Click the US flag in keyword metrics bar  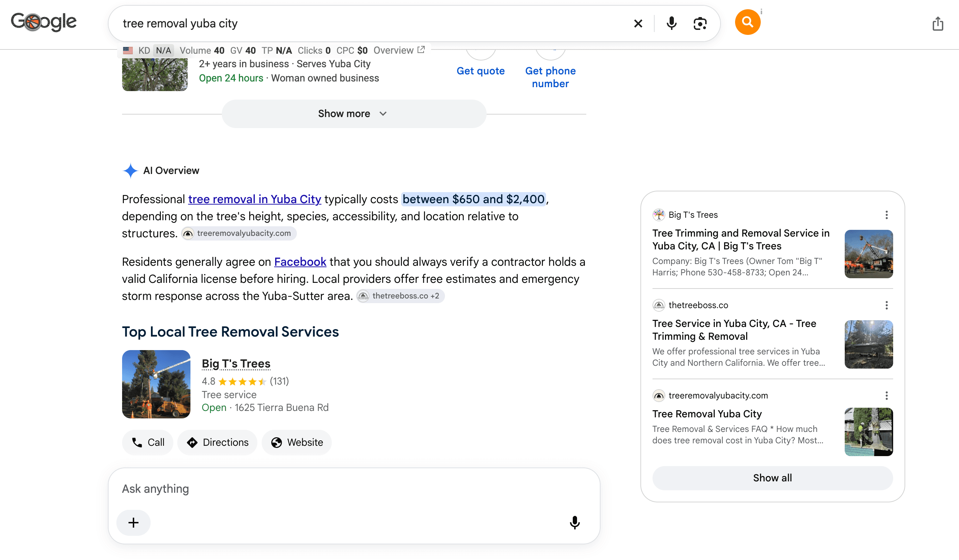128,50
